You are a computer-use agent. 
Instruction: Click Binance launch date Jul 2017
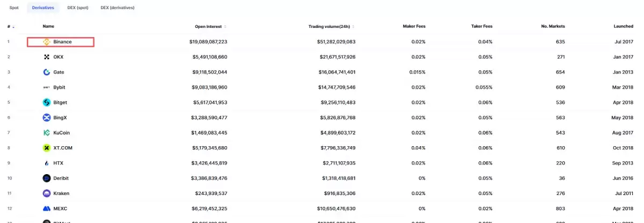point(624,42)
